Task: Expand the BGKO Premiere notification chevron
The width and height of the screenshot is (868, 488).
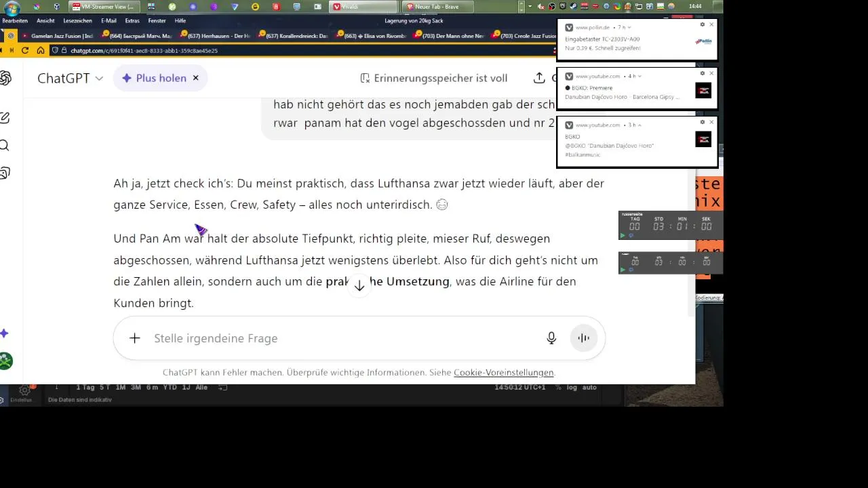Action: tap(639, 77)
